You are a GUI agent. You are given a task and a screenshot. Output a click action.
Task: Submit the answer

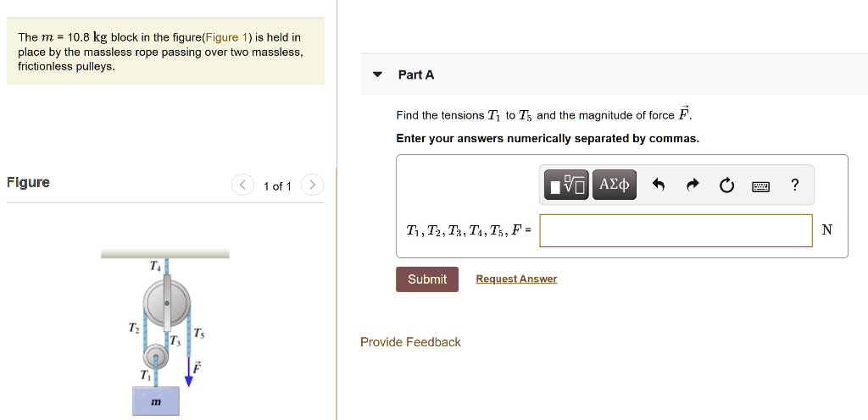coord(426,279)
